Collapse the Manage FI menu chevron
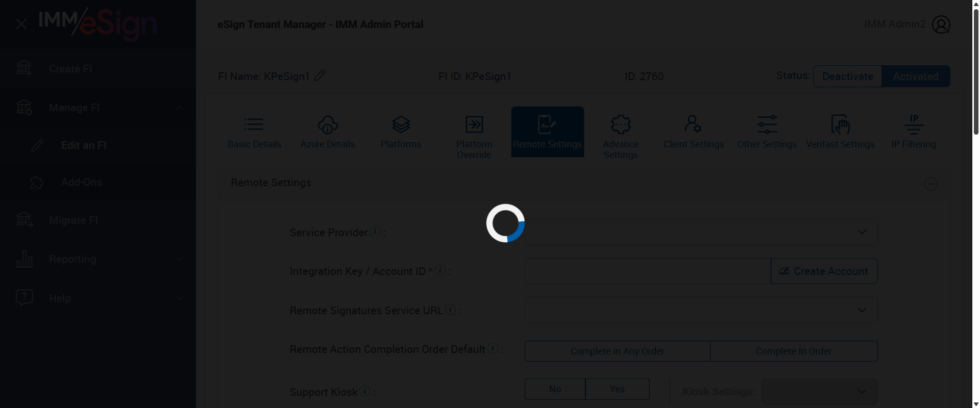The image size is (980, 408). point(179,108)
